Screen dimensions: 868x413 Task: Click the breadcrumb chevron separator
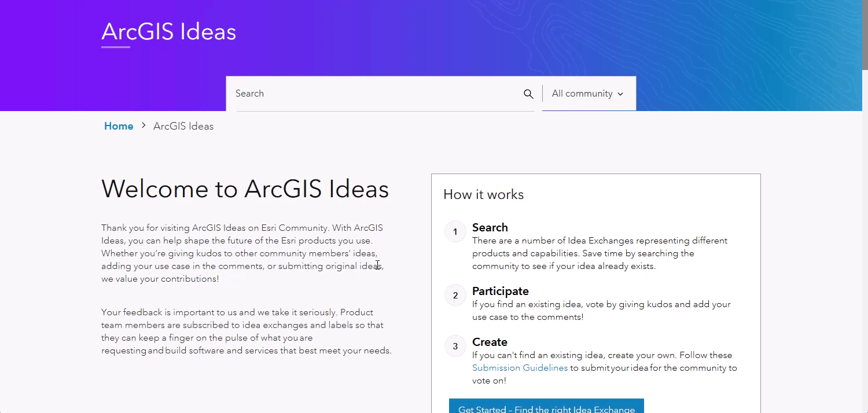click(x=144, y=126)
